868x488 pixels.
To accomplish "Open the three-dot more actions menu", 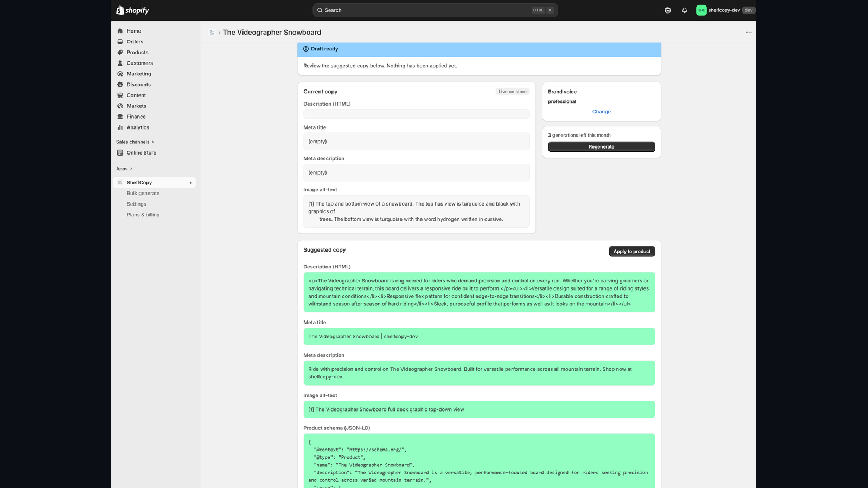I will click(x=749, y=33).
